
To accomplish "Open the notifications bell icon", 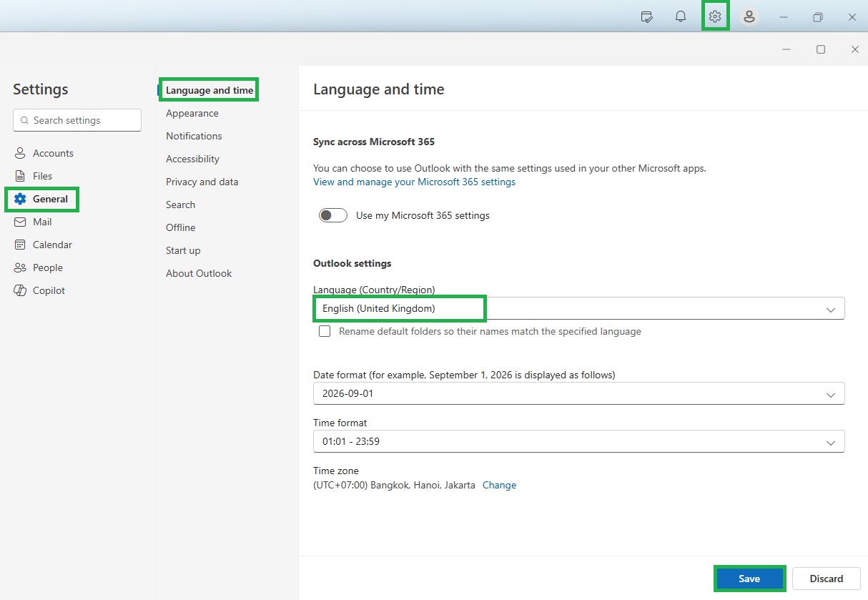I will point(681,16).
